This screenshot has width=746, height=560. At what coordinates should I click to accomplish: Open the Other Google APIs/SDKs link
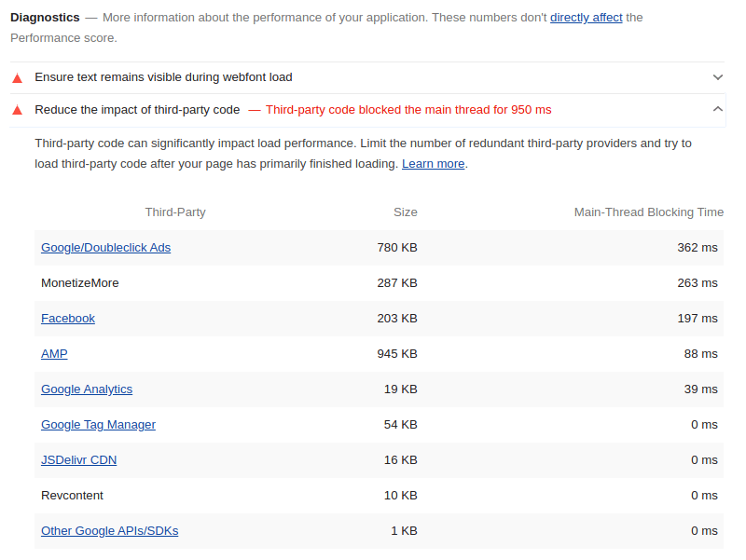[109, 531]
